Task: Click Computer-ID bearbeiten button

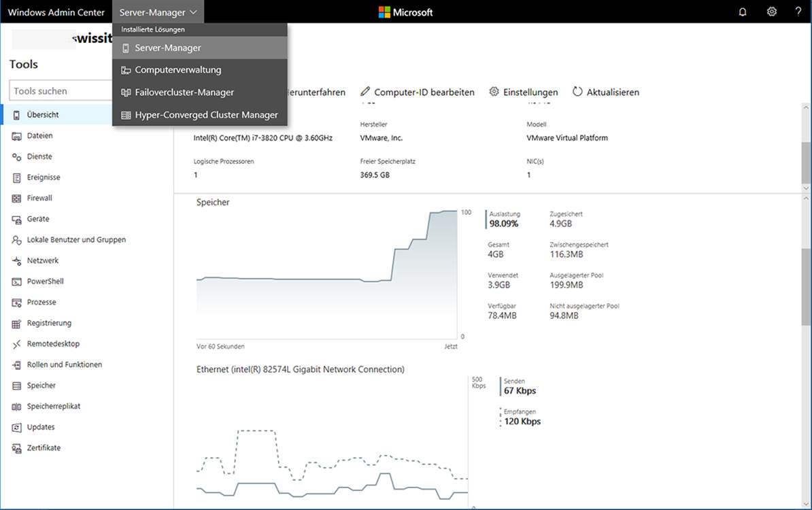Action: (x=418, y=92)
